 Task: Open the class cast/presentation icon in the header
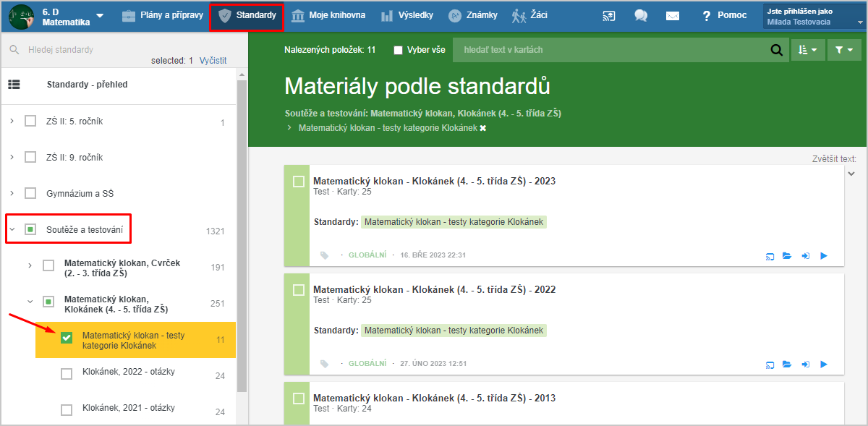coord(609,15)
